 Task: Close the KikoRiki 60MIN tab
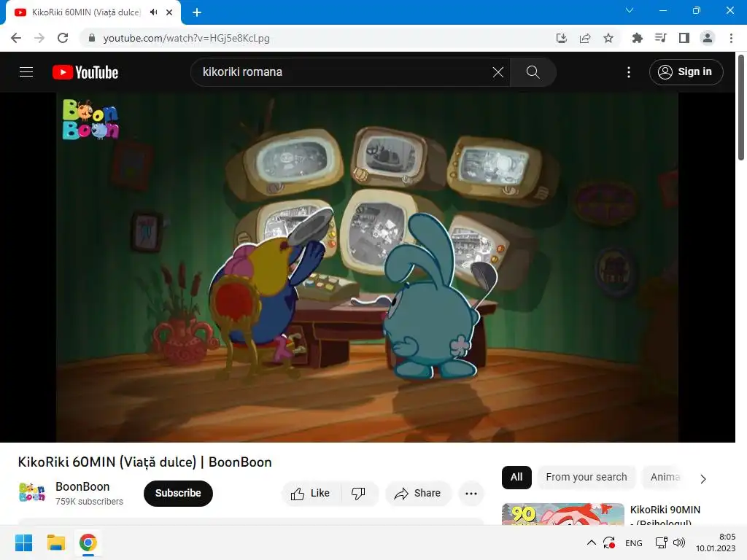[169, 12]
